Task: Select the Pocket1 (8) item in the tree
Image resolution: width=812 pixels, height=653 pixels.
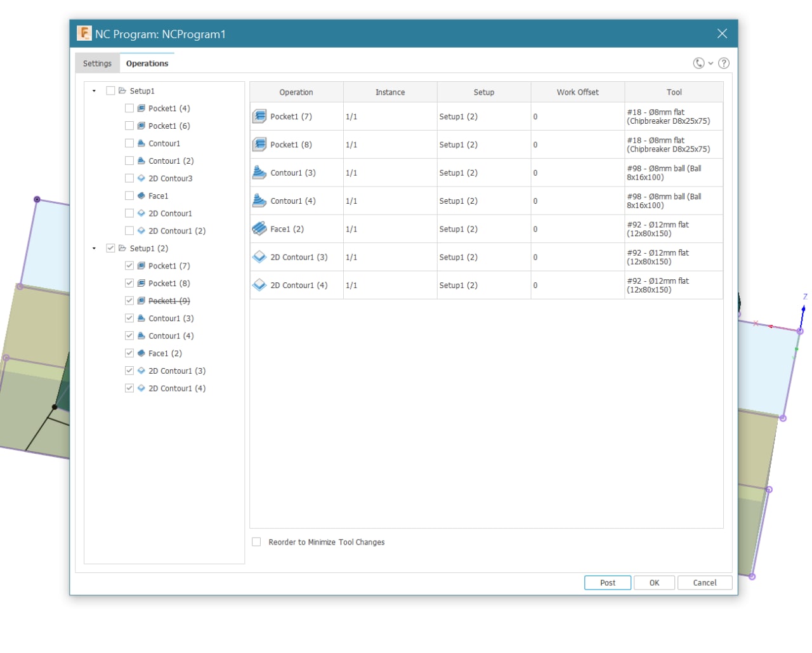Action: click(x=169, y=283)
